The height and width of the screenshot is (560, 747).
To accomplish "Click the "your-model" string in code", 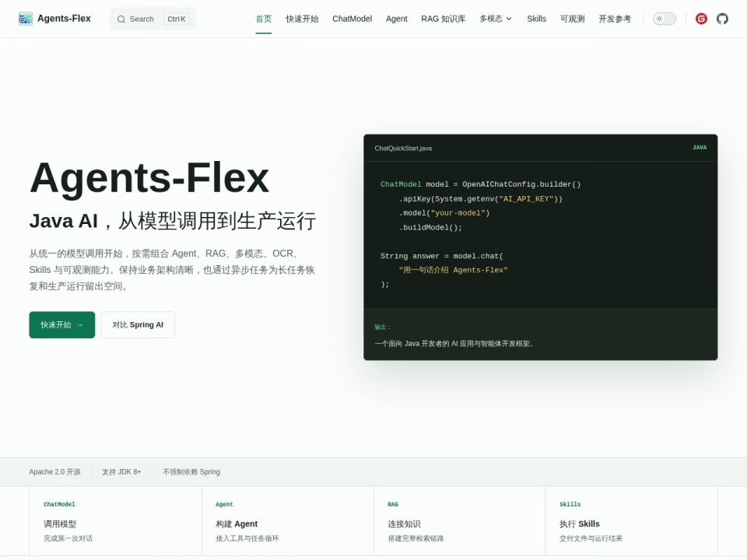I will (x=458, y=213).
